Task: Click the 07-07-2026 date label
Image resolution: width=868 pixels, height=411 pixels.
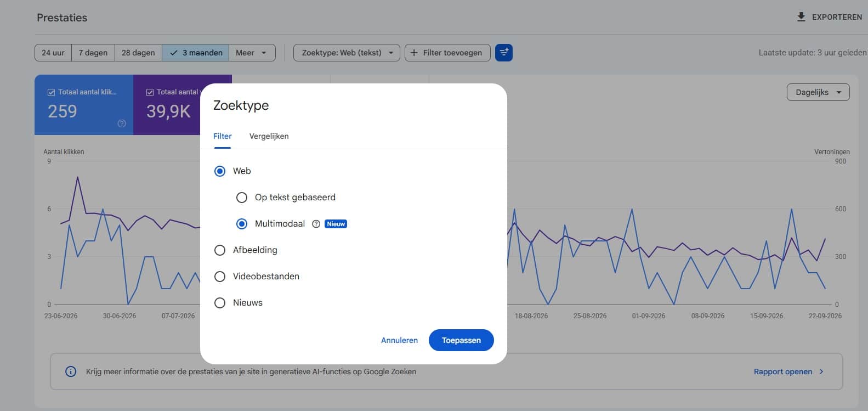Action: coord(178,316)
